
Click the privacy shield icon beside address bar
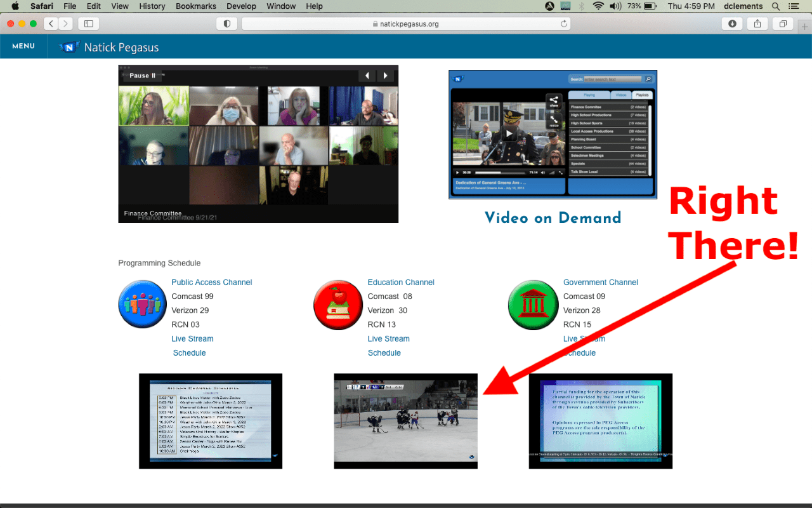227,23
